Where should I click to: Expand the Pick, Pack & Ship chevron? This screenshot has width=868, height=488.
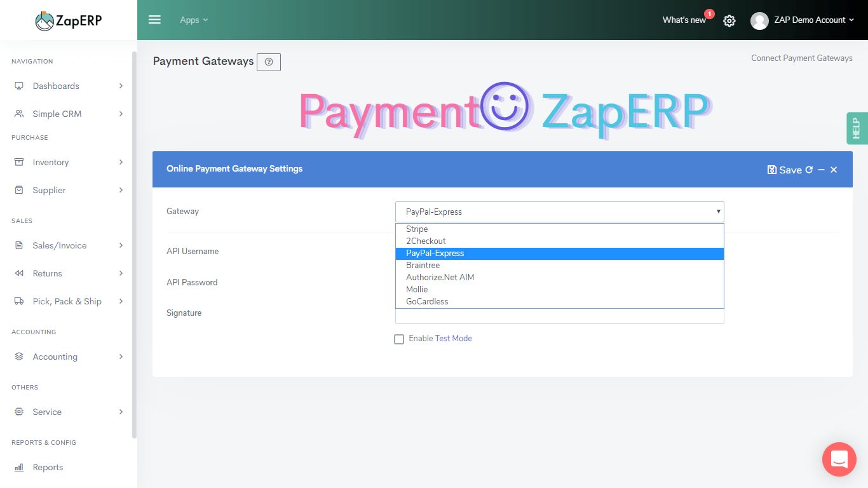pos(121,301)
